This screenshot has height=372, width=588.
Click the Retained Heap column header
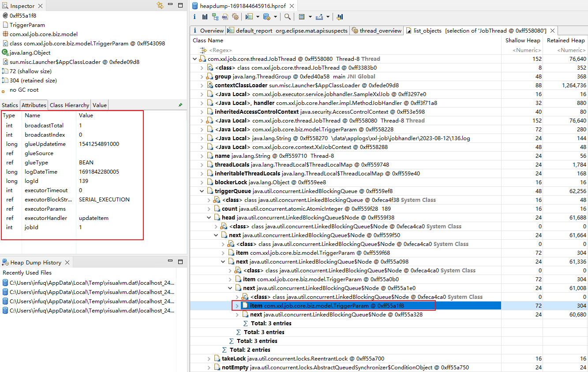(566, 41)
